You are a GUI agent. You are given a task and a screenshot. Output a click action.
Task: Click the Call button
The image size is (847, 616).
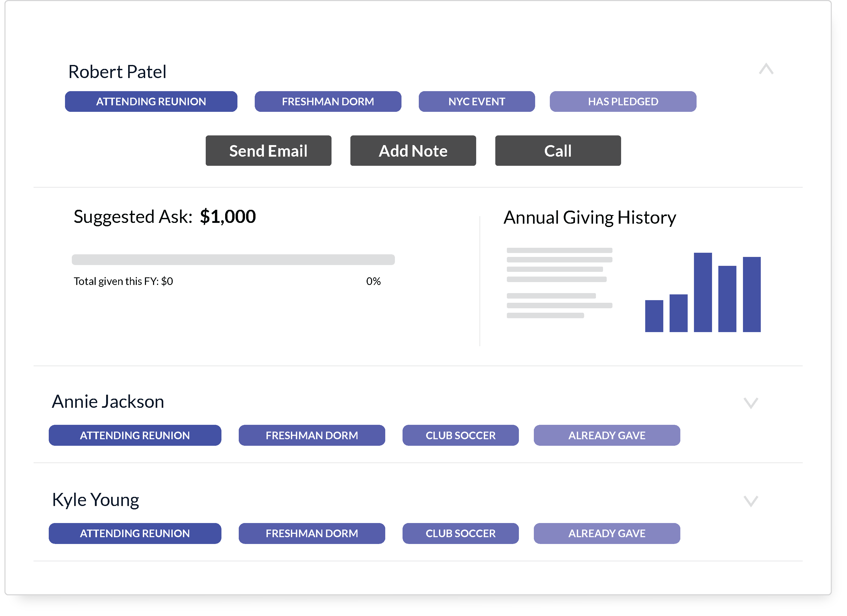[558, 151]
